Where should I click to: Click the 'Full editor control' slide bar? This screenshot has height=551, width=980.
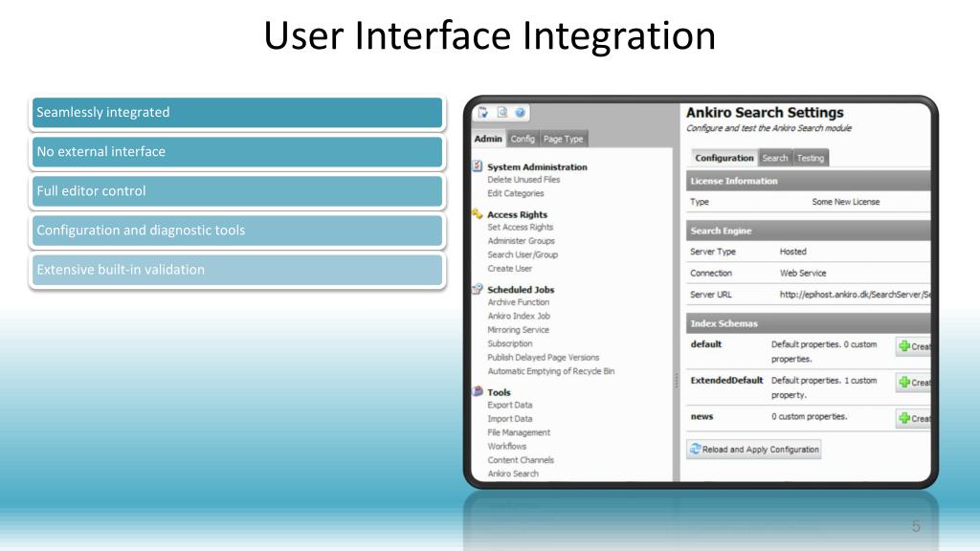237,191
